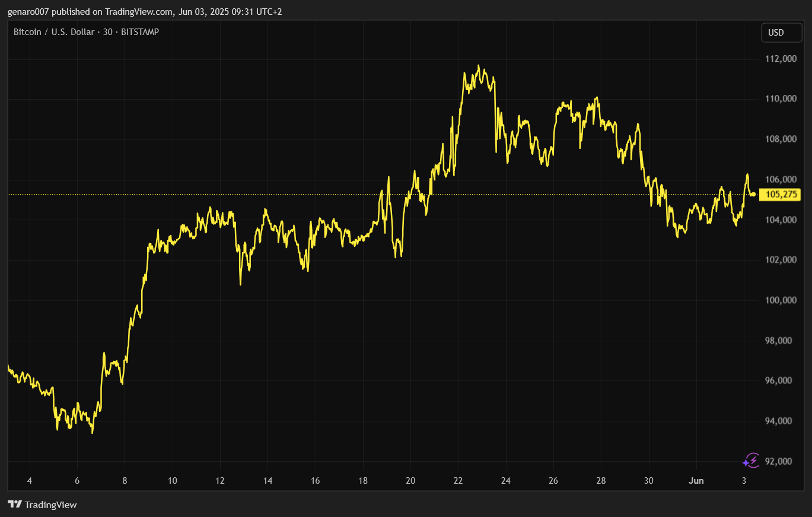Click the Jun label on time axis
The height and width of the screenshot is (517, 812).
coord(696,481)
